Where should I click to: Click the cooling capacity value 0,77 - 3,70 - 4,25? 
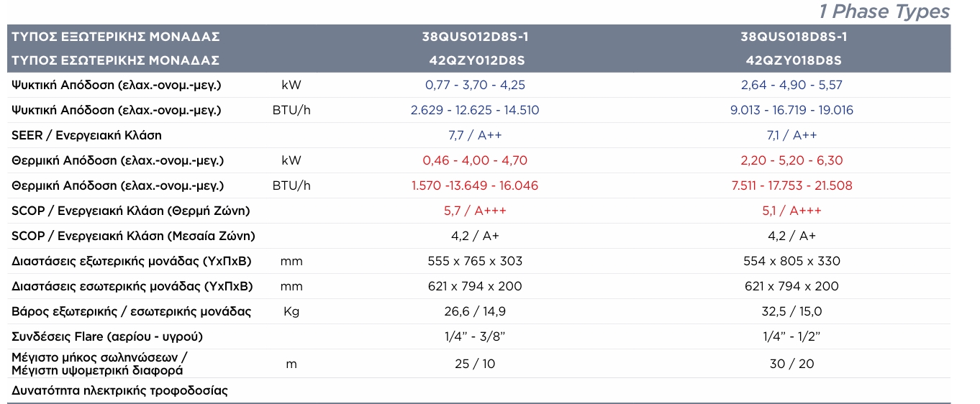475,85
